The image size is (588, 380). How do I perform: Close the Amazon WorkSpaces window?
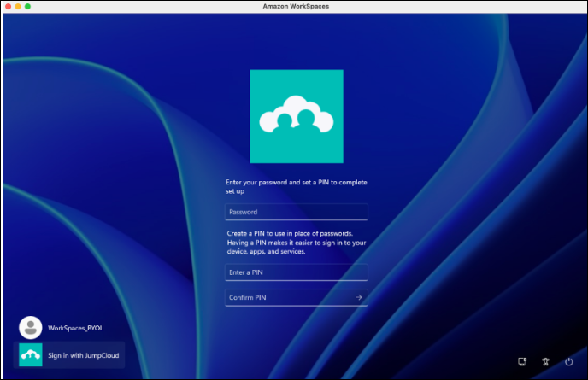pyautogui.click(x=7, y=6)
